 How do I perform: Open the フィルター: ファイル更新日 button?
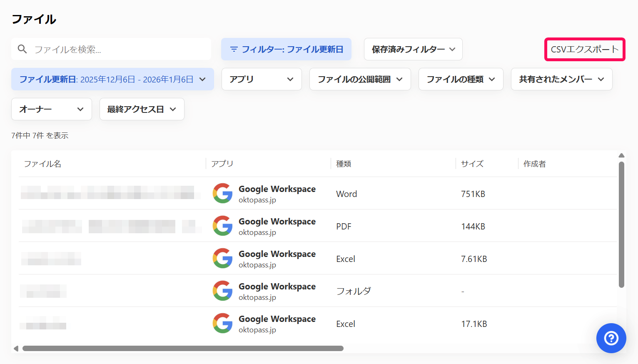tap(287, 49)
